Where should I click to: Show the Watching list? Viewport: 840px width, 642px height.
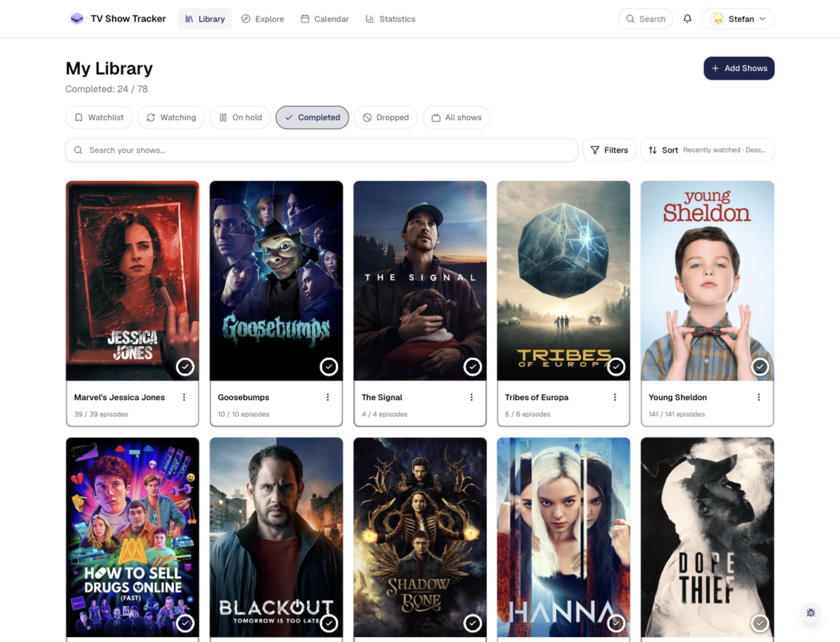click(x=171, y=117)
